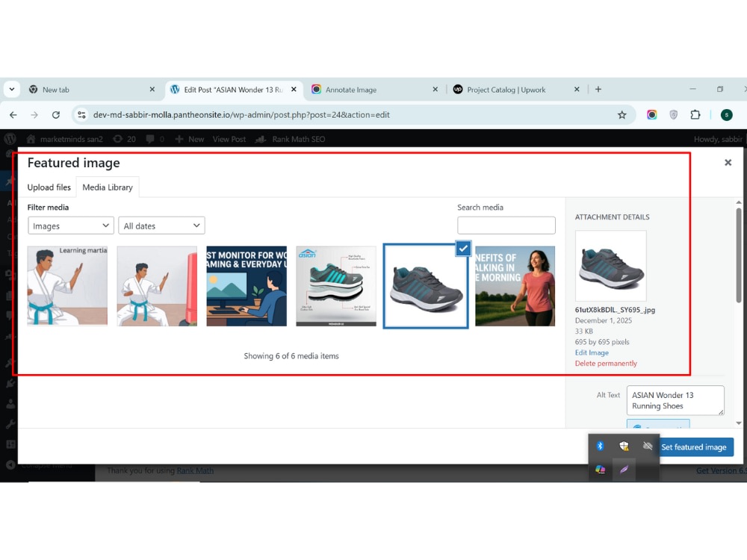The height and width of the screenshot is (560, 747).
Task: Click the Alt Text field
Action: point(675,400)
